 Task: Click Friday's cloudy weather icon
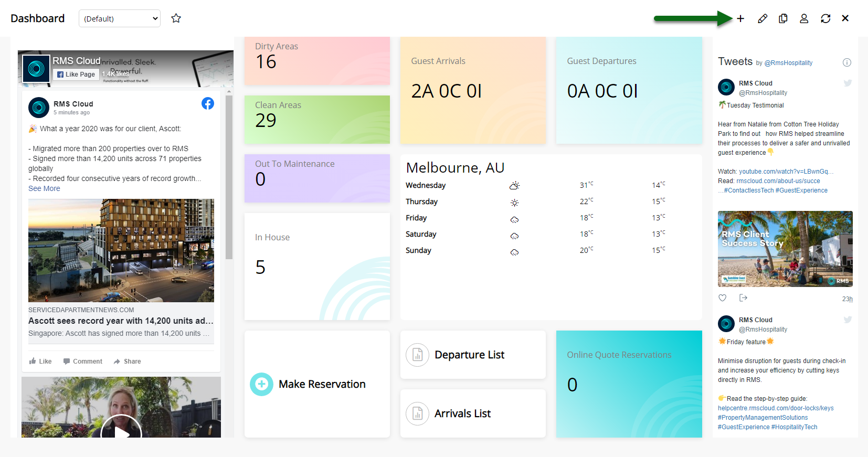[514, 219]
